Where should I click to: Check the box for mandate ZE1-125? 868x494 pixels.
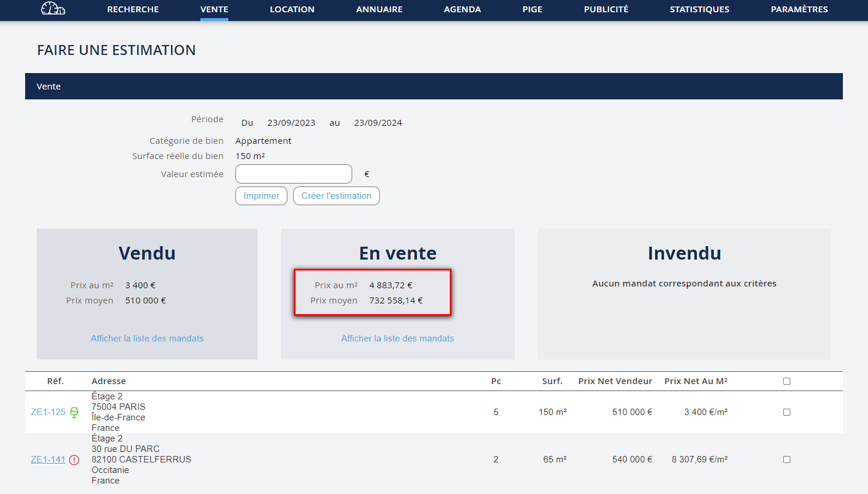point(787,412)
